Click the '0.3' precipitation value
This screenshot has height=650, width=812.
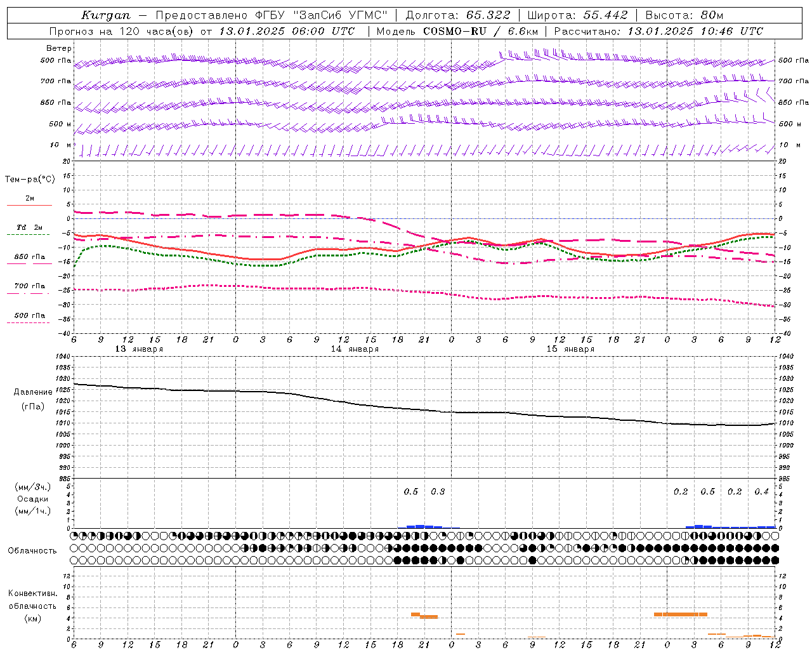click(x=438, y=491)
